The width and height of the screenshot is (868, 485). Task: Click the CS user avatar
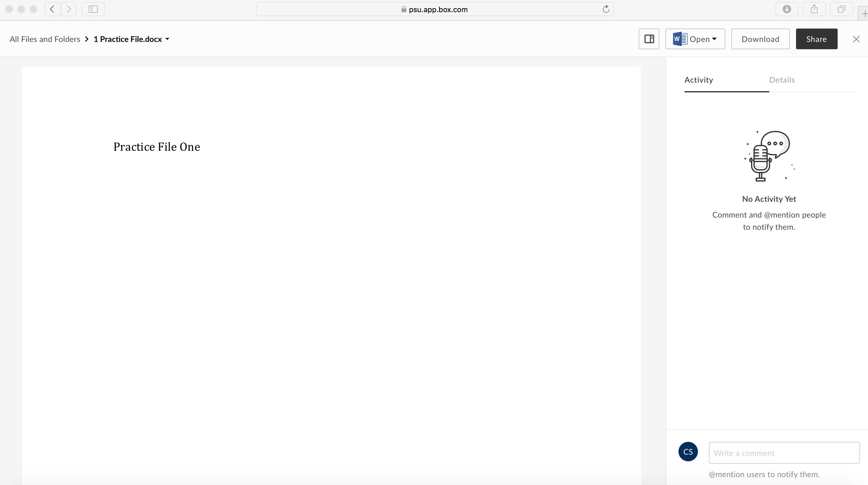[x=688, y=452]
